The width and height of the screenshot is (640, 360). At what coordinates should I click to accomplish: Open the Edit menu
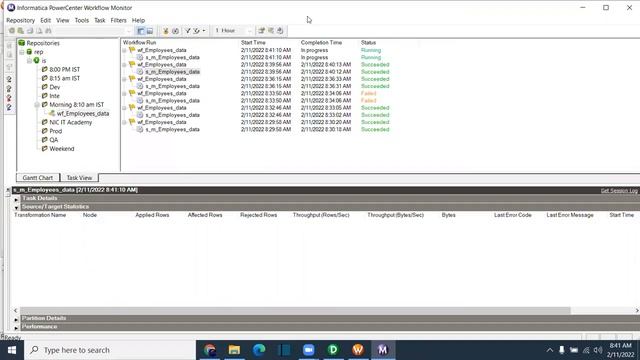[45, 20]
